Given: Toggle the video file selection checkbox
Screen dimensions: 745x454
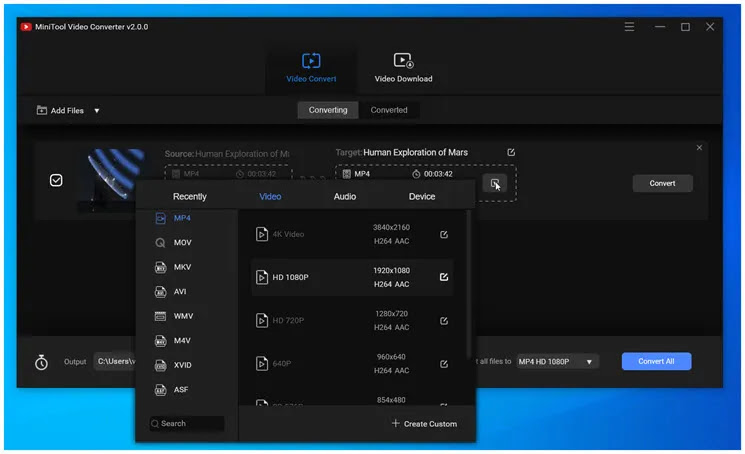Looking at the screenshot, I should [x=56, y=180].
